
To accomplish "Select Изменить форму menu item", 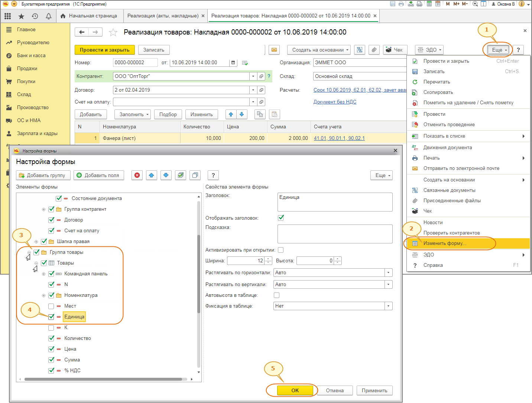I will [444, 243].
